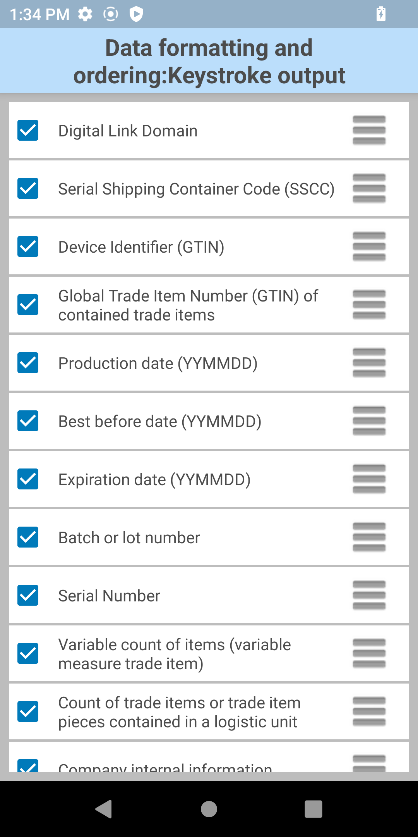
Task: Tap the drag handle next to Best before date
Action: point(369,421)
